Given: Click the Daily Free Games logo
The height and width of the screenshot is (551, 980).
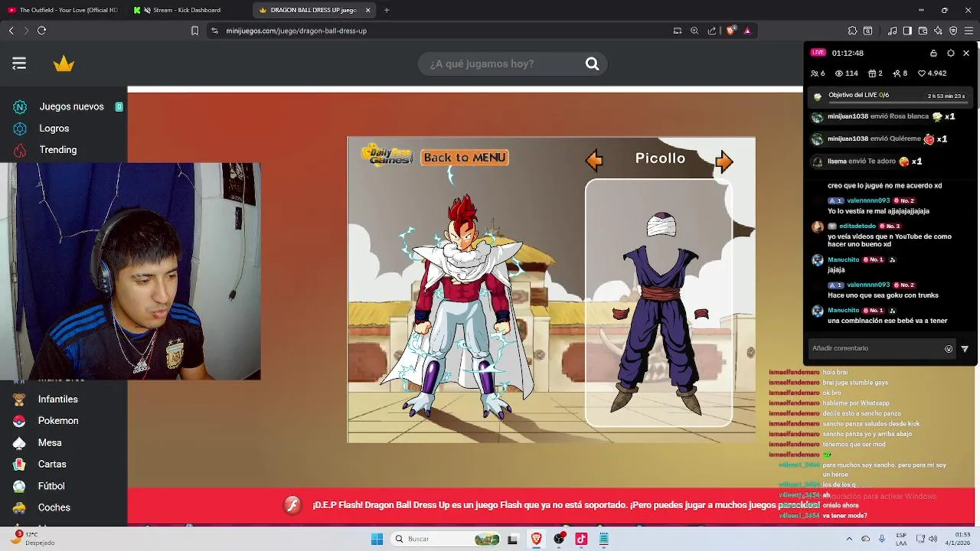Looking at the screenshot, I should (389, 155).
